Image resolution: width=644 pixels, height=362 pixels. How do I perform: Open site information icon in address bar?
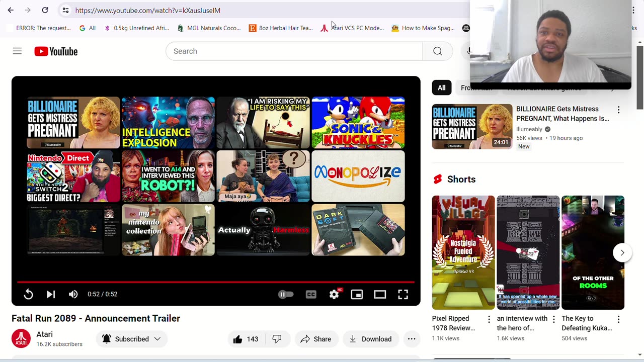pos(65,10)
